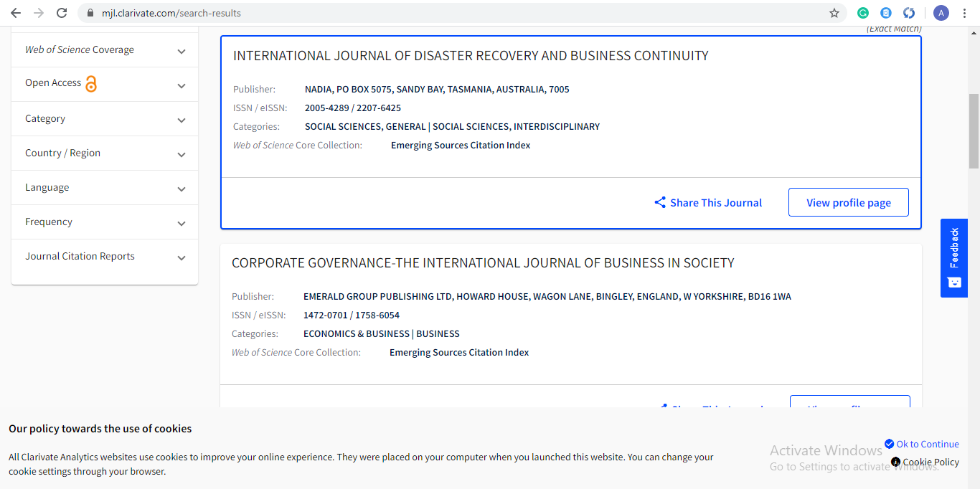Expand the Web of Science Coverage filter
Screen dimensions: 980x489
point(105,50)
